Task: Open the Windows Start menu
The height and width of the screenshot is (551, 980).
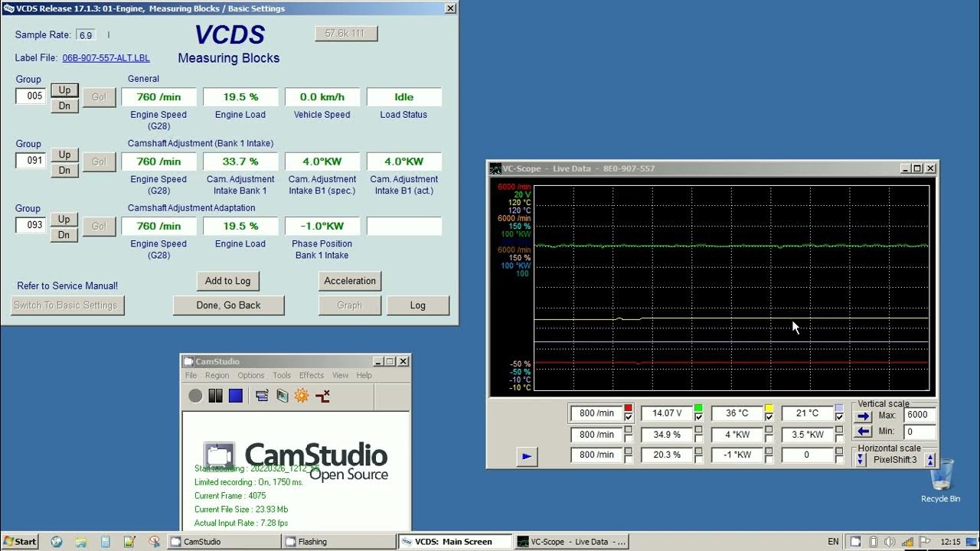Action: (x=19, y=541)
